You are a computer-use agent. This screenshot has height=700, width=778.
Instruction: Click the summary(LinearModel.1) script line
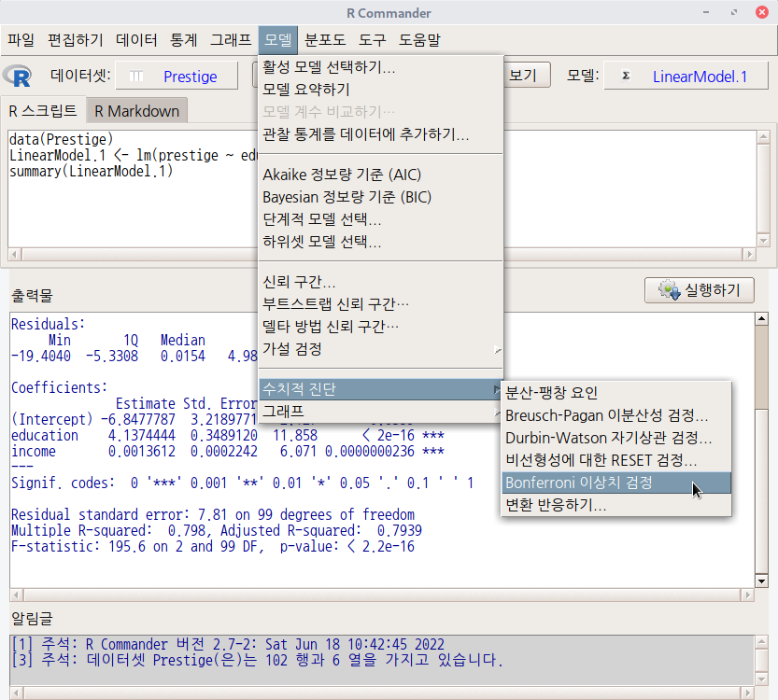[x=91, y=172]
